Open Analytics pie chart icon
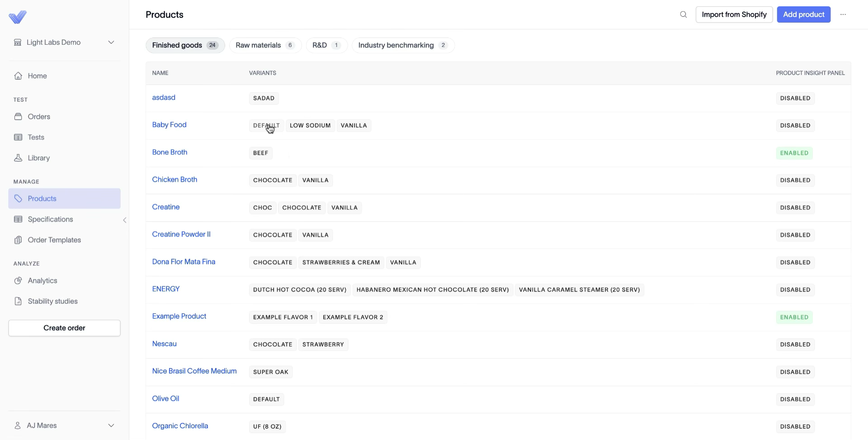Image resolution: width=868 pixels, height=440 pixels. tap(18, 281)
